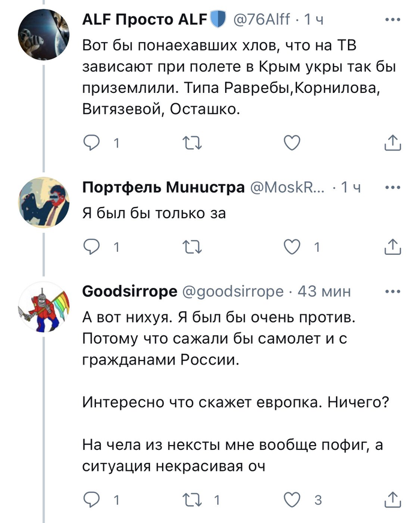Share the ALF Просто ALF tweet
The height and width of the screenshot is (523, 420).
click(391, 143)
